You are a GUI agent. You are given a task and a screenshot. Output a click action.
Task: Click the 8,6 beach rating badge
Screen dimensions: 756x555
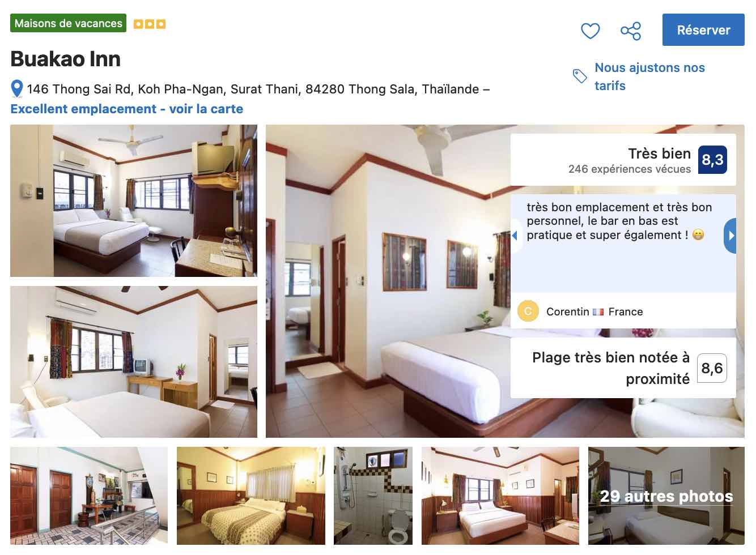[x=712, y=368]
